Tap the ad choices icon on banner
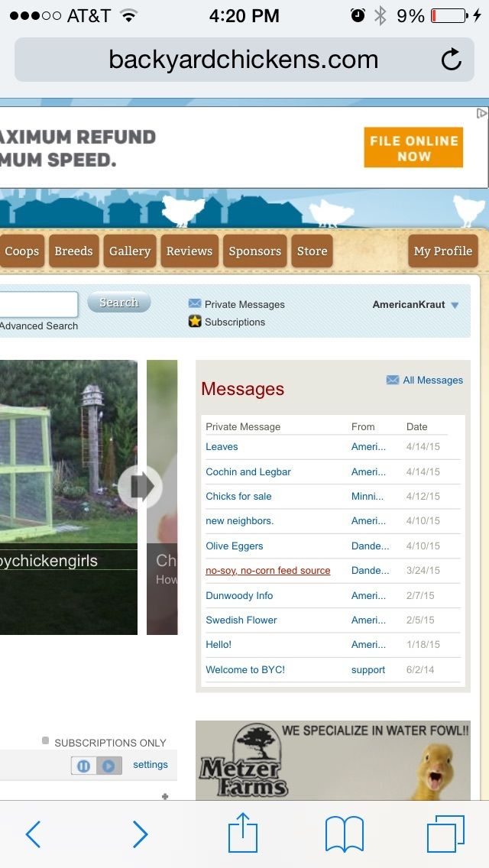This screenshot has height=868, width=489. pos(482,113)
